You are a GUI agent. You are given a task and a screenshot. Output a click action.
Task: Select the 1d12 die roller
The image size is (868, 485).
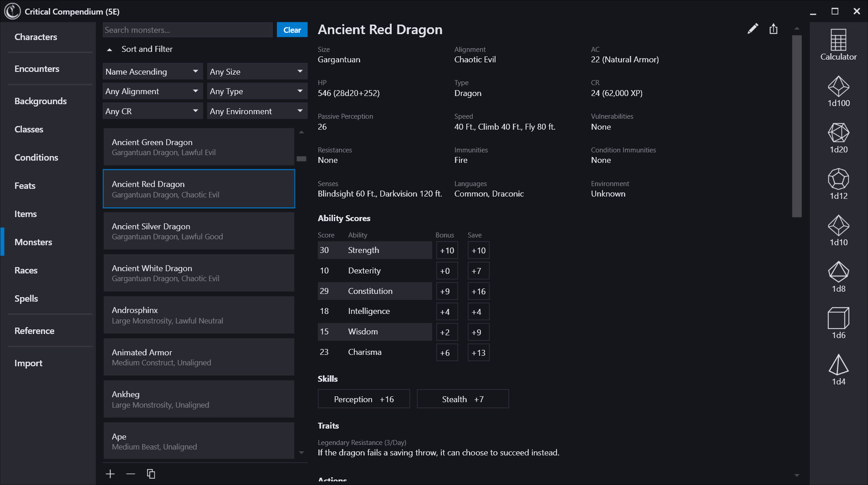coord(838,184)
